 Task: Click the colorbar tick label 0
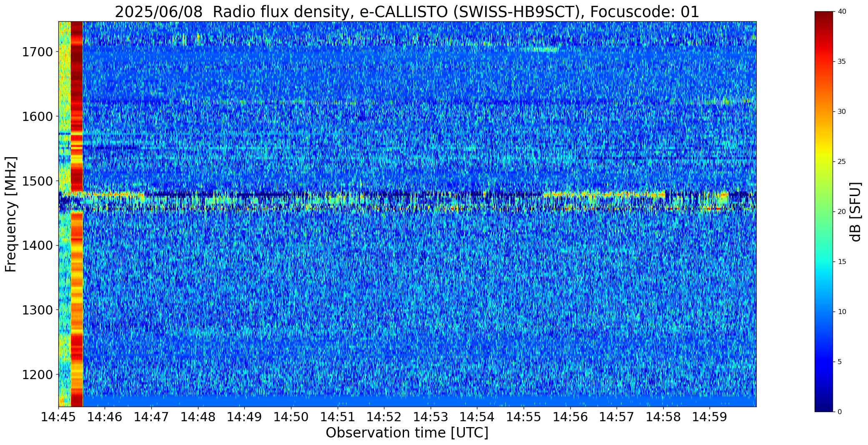(840, 412)
